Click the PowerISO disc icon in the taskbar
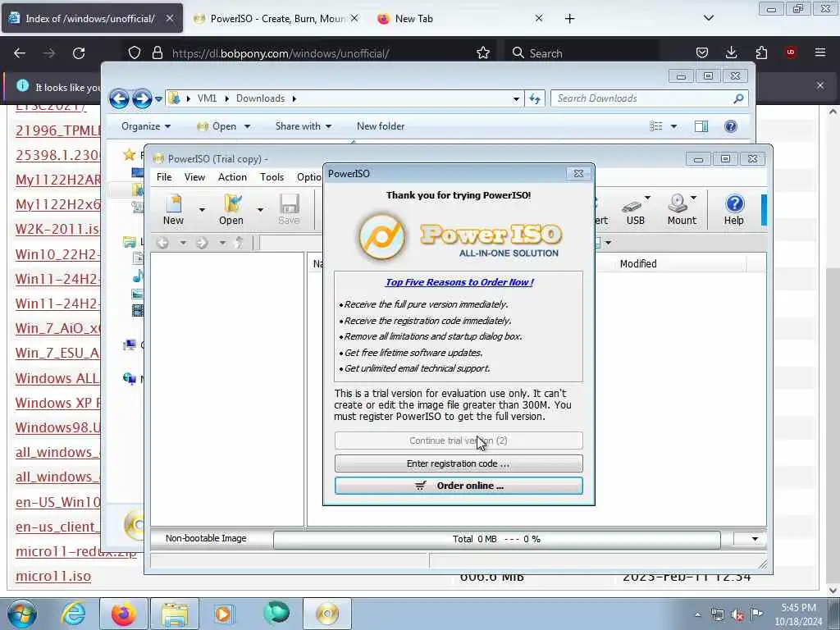The height and width of the screenshot is (630, 840). (327, 614)
